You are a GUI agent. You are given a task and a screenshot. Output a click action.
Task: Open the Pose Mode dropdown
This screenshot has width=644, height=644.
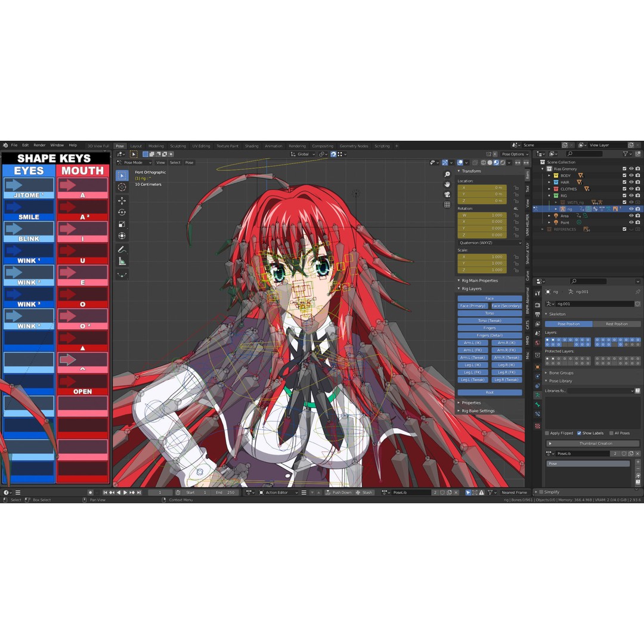point(135,163)
